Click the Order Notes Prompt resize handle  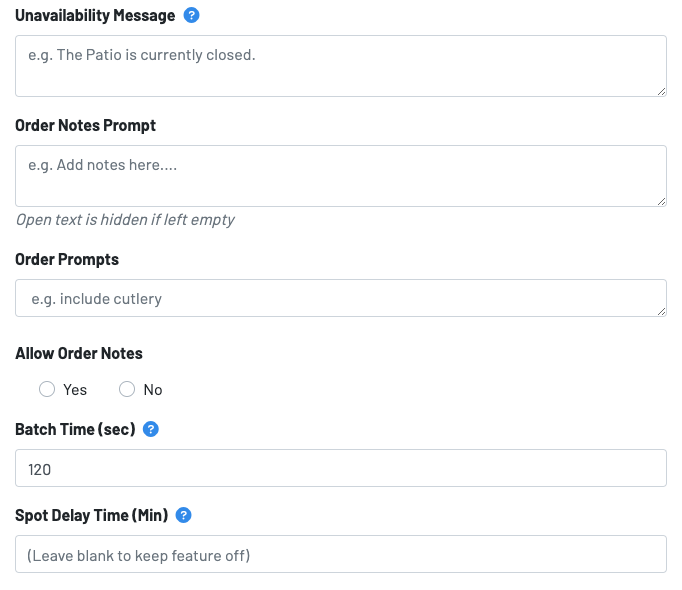pos(661,201)
